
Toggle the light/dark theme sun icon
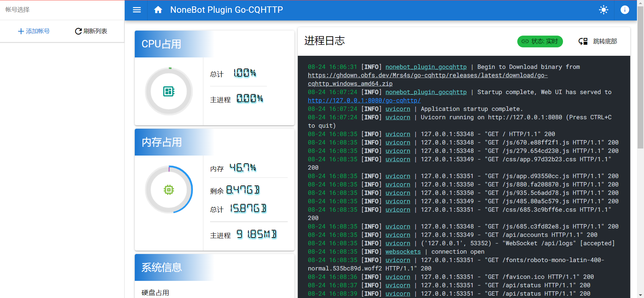click(x=604, y=10)
